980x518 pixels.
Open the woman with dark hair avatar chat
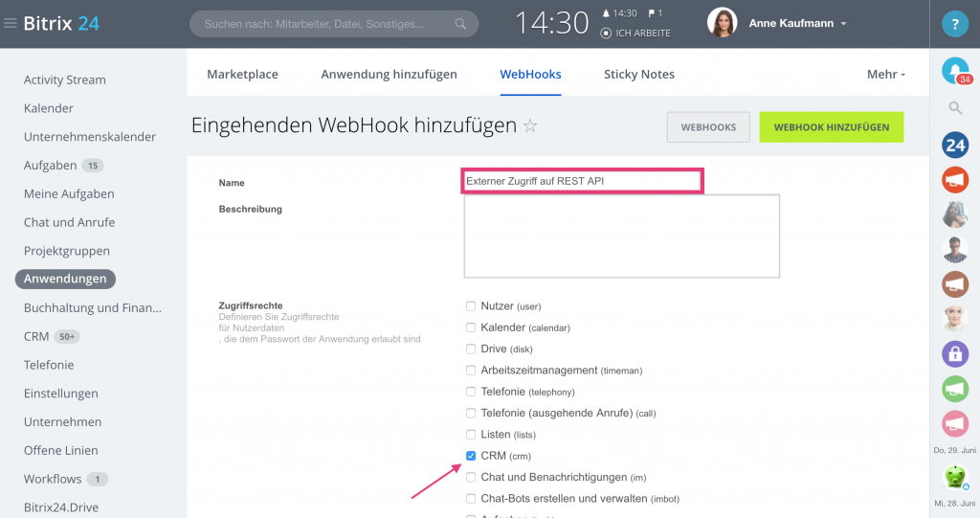(955, 214)
